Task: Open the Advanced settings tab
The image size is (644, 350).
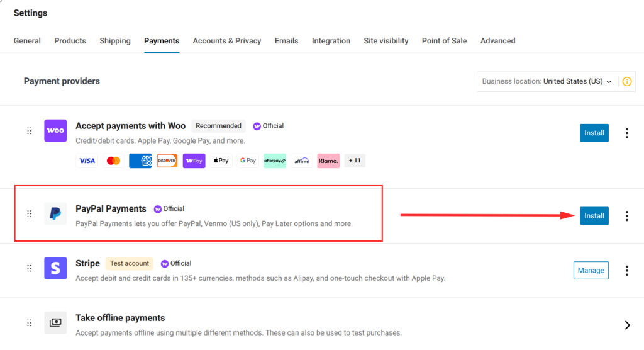Action: (498, 41)
